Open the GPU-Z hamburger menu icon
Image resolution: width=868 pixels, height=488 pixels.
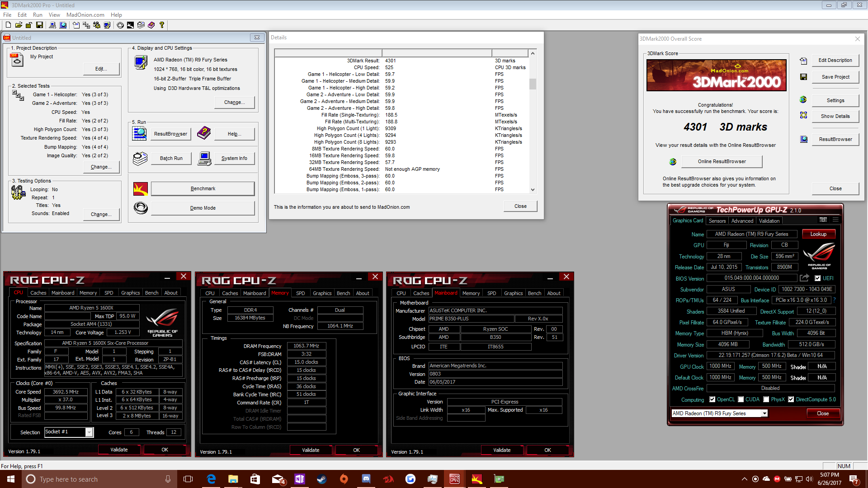tap(835, 220)
